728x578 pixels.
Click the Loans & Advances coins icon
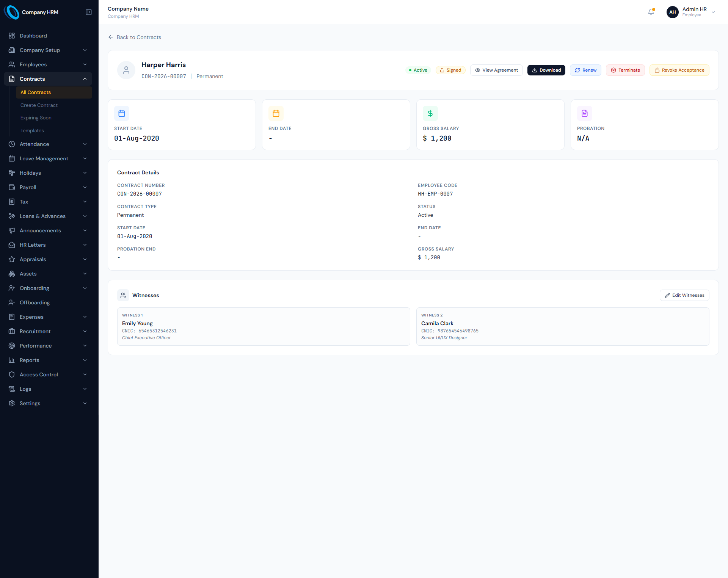click(x=12, y=216)
